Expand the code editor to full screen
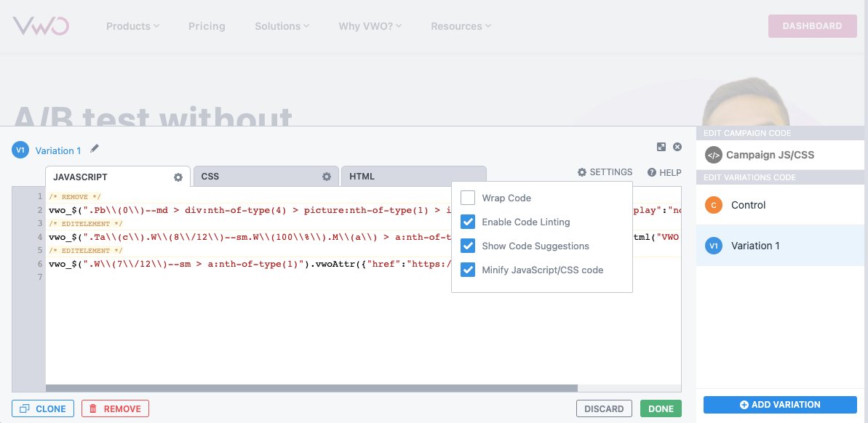 coord(661,147)
